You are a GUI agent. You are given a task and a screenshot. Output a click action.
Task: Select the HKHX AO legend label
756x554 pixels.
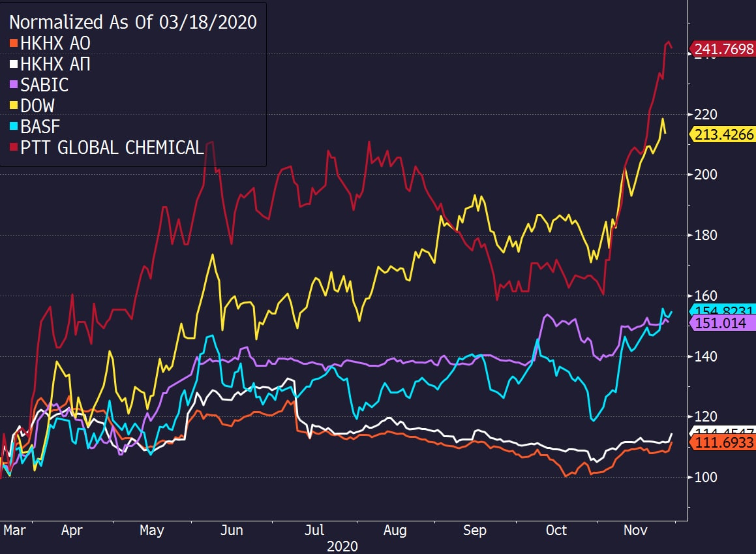coord(55,44)
